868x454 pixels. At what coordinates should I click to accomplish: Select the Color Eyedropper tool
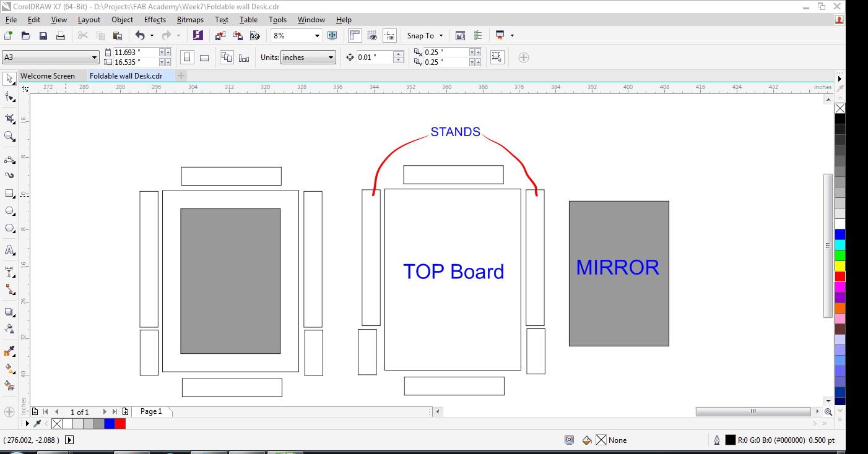[x=9, y=351]
